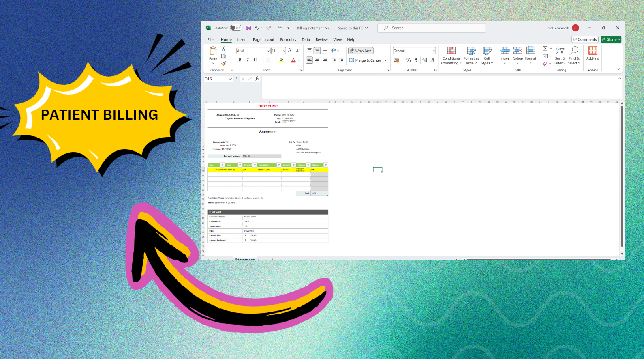This screenshot has height=359, width=644.
Task: Toggle the AutoSave switch
Action: [236, 28]
